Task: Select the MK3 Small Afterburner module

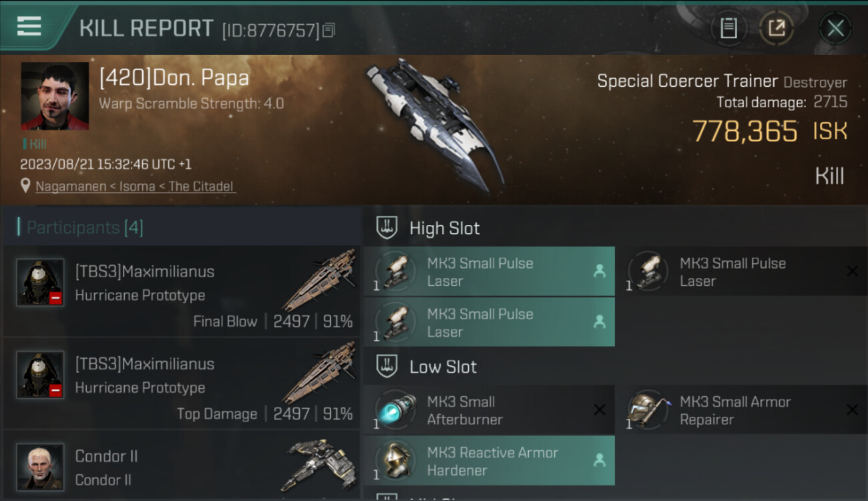Action: tap(489, 410)
